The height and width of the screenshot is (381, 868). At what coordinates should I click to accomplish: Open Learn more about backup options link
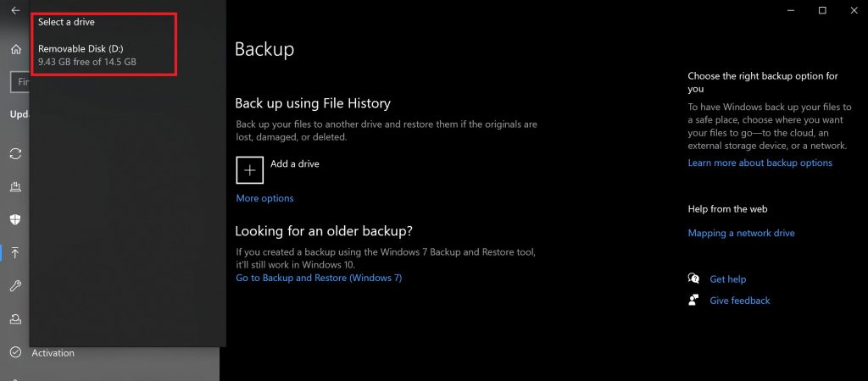759,163
